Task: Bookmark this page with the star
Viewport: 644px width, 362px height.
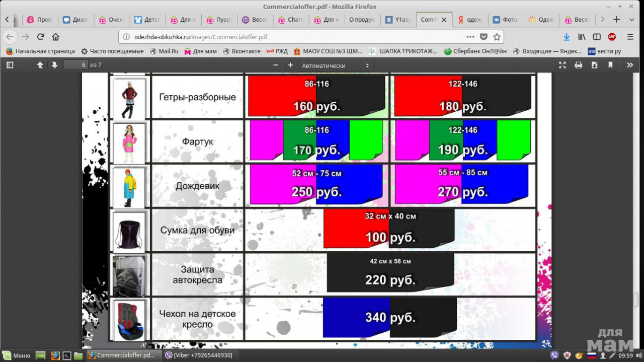Action: 497,37
